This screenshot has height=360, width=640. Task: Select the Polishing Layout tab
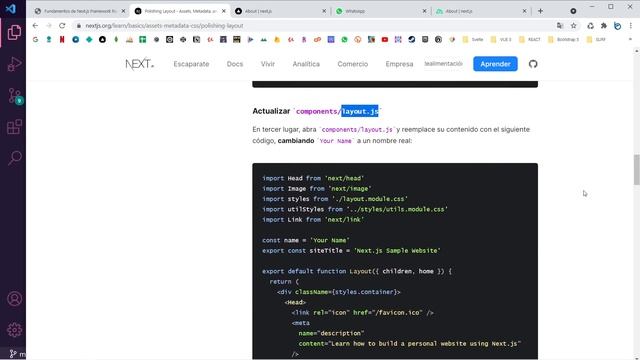(180, 11)
